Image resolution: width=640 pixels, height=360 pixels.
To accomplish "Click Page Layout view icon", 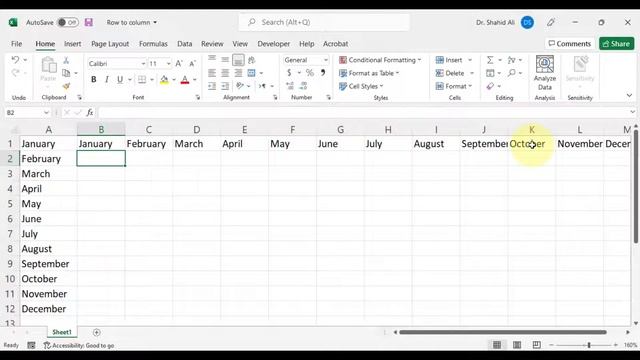I will pyautogui.click(x=517, y=345).
